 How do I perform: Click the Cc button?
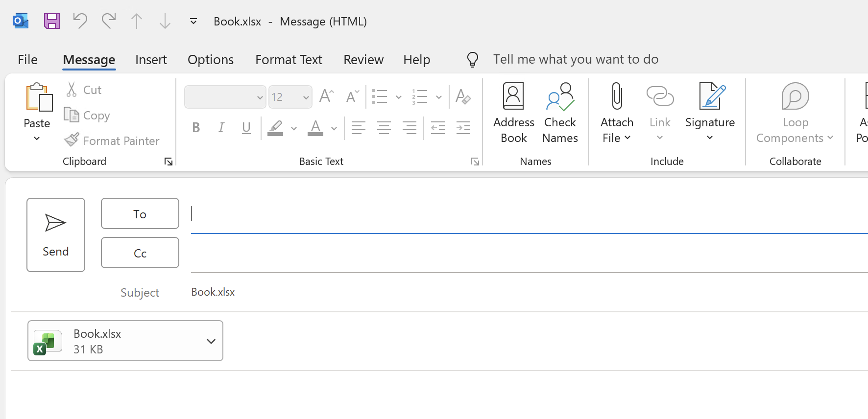tap(140, 253)
